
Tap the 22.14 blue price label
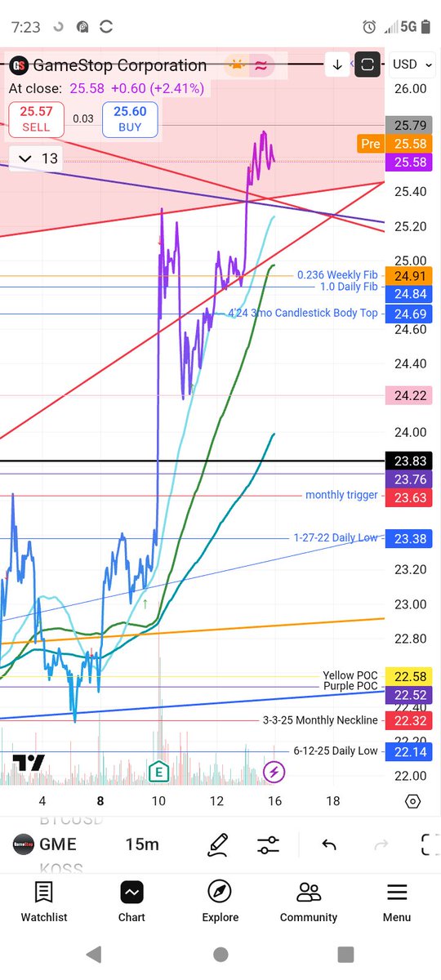click(410, 751)
